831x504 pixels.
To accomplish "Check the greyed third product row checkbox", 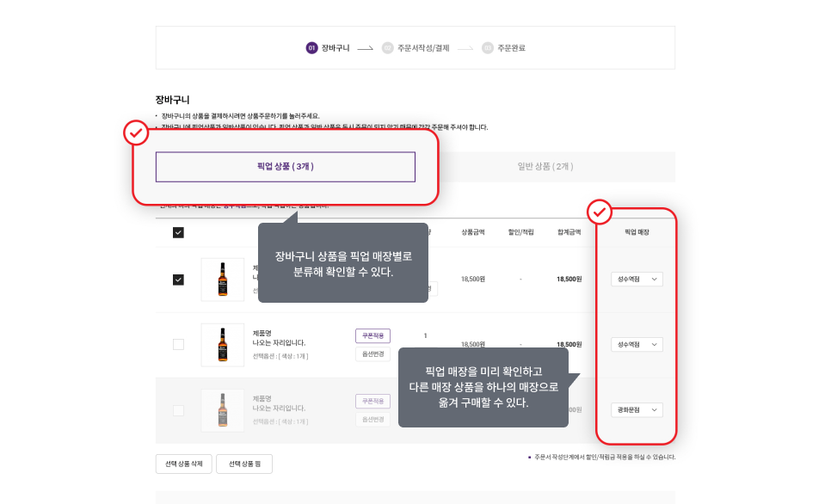I will [x=178, y=410].
